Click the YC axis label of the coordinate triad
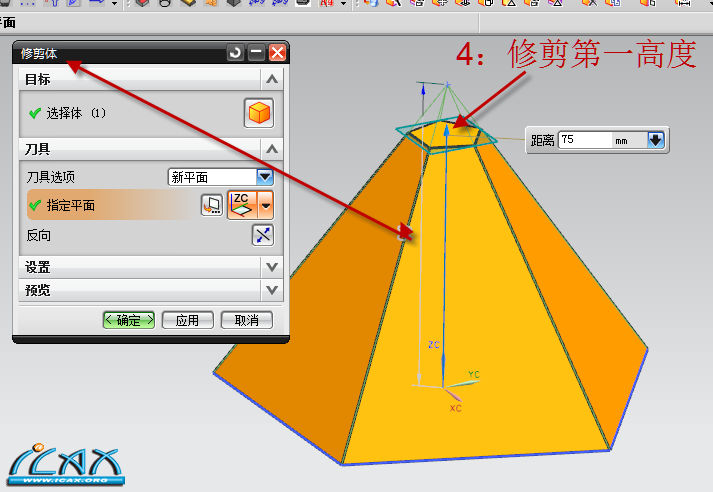This screenshot has height=492, width=713. point(474,374)
